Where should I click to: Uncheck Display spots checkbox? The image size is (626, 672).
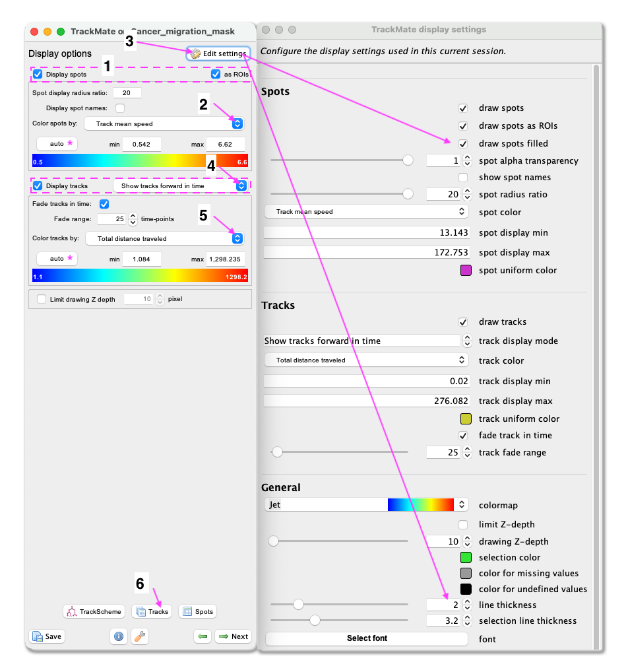pyautogui.click(x=38, y=74)
